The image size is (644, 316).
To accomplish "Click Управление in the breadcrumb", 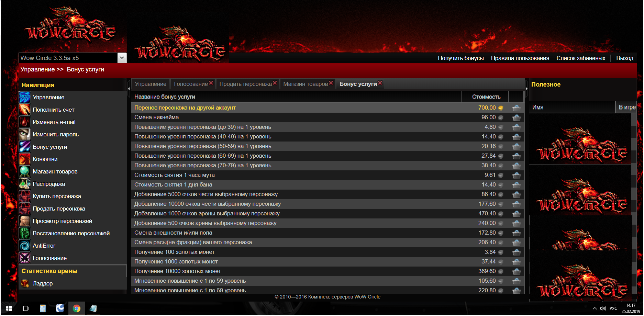I will (x=37, y=69).
